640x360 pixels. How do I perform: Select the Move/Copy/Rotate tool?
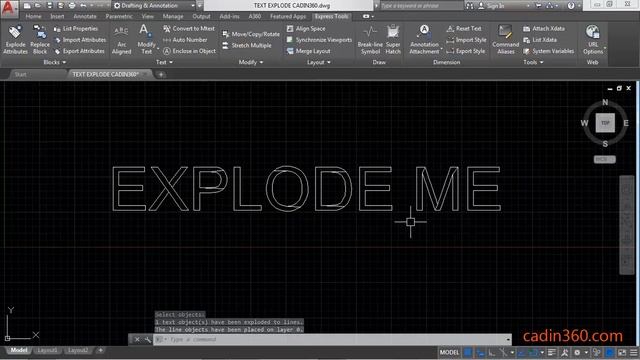pos(251,34)
